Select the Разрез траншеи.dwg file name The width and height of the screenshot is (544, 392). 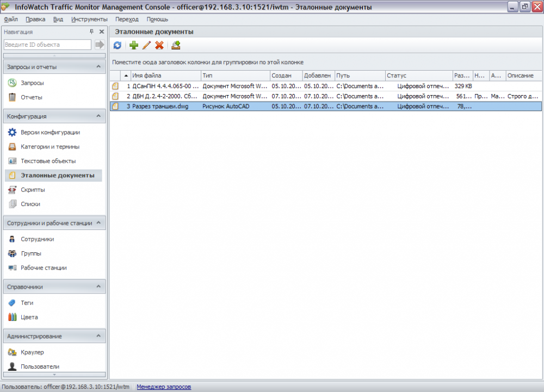tap(160, 106)
